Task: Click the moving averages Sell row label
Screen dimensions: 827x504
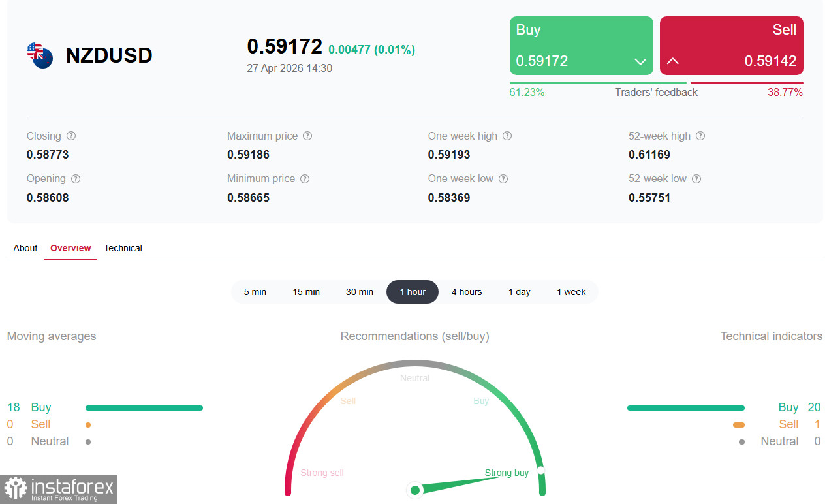Action: (40, 424)
